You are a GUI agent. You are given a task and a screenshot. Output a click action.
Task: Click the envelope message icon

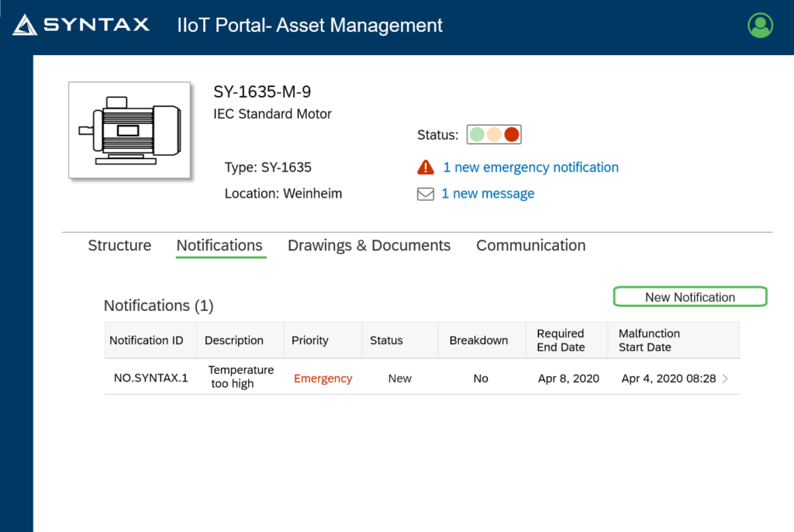[x=426, y=194]
